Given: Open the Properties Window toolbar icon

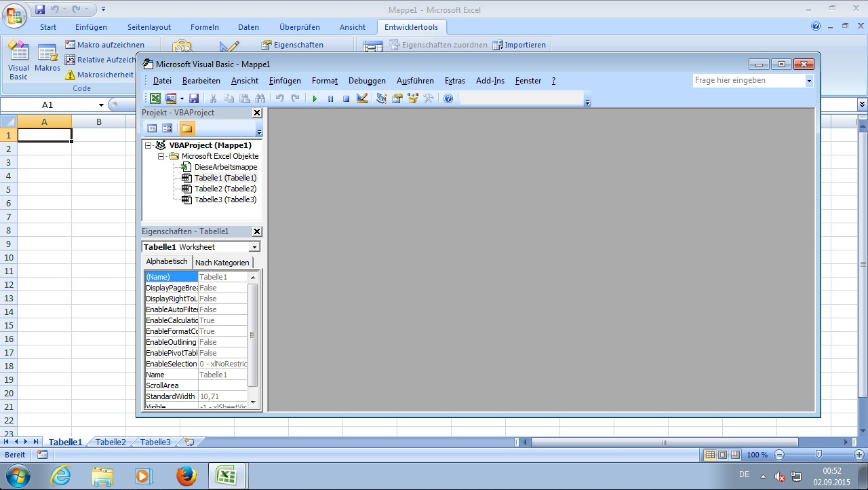Looking at the screenshot, I should (x=397, y=98).
